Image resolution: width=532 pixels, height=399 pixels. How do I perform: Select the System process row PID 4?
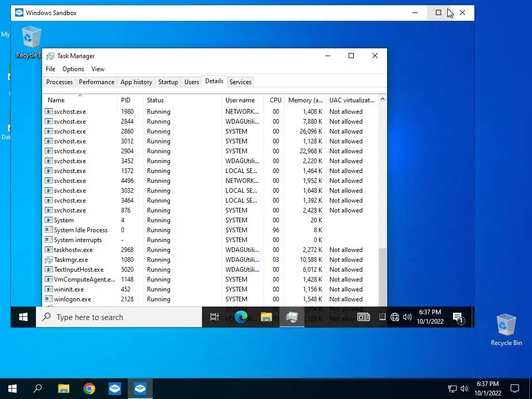211,220
